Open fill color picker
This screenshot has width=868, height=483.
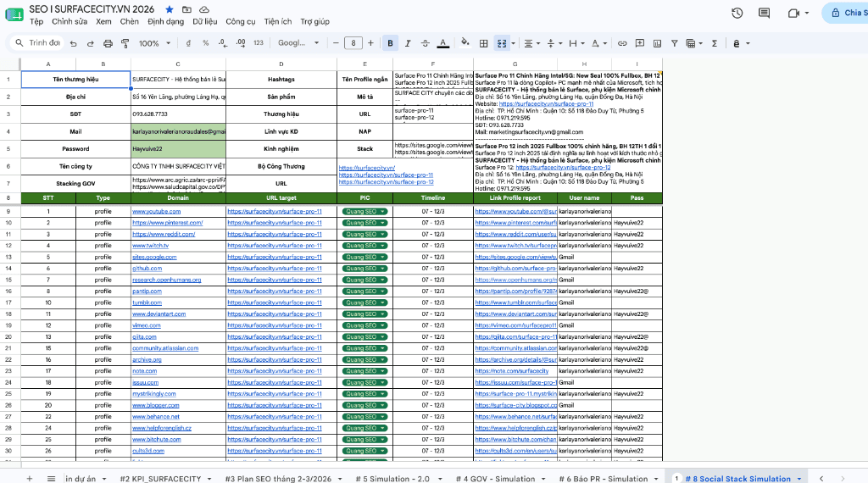tap(465, 43)
